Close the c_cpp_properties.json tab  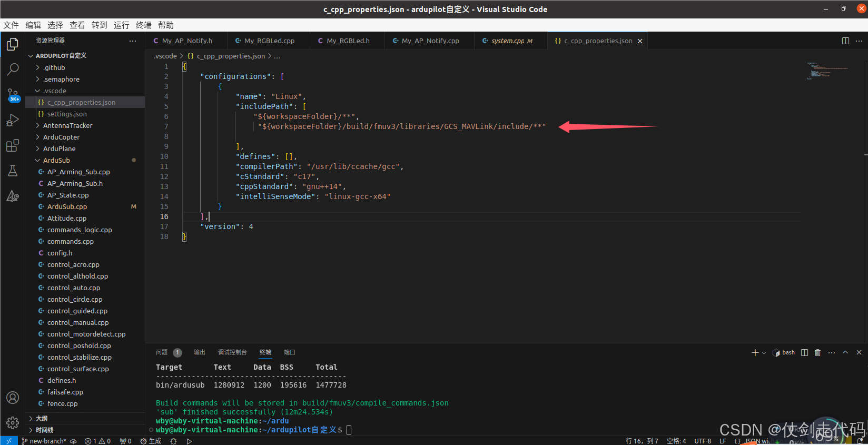[640, 41]
